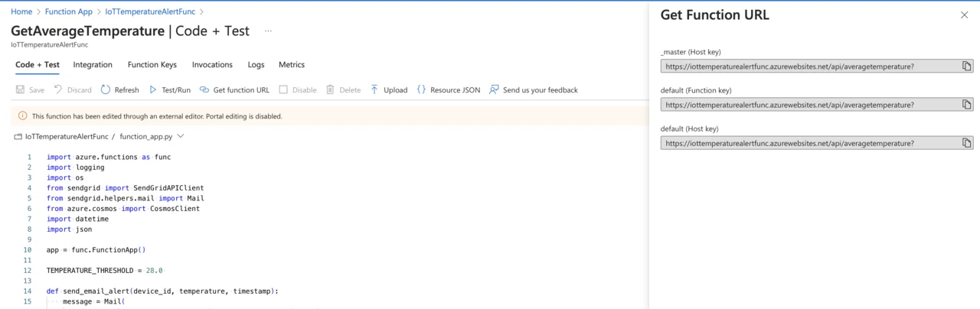Screen dimensions: 980x309
Task: Expand the function_app.py file dropdown
Action: coord(181,136)
